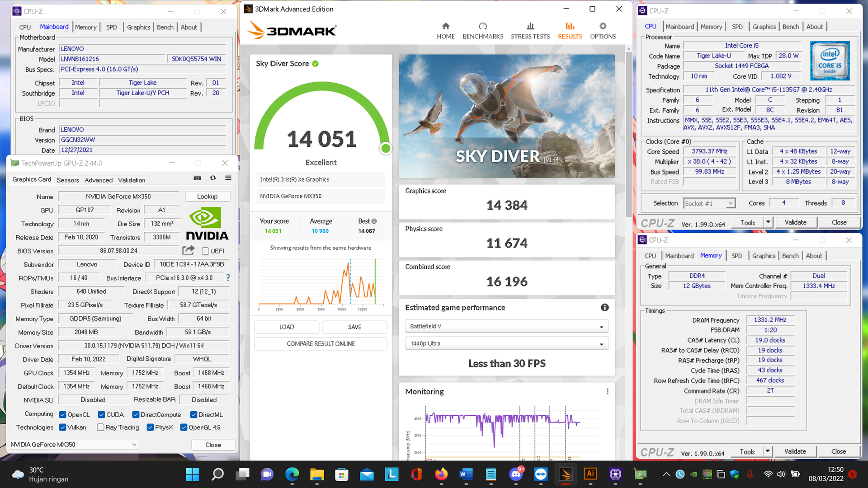Open CPU-Z Socket #1 selection dropdown
The image size is (868, 488).
point(709,203)
